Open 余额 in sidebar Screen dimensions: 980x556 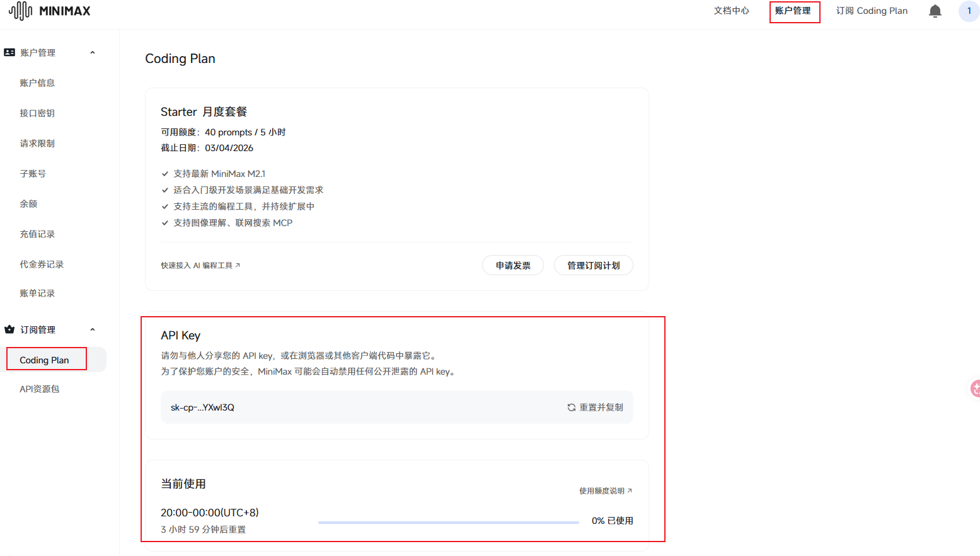(x=28, y=203)
